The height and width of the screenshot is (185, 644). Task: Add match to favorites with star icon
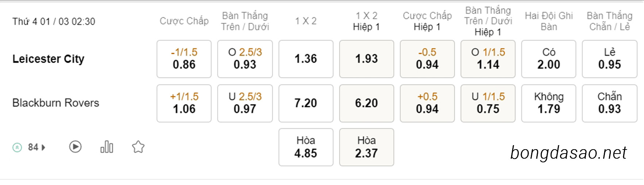point(138,147)
